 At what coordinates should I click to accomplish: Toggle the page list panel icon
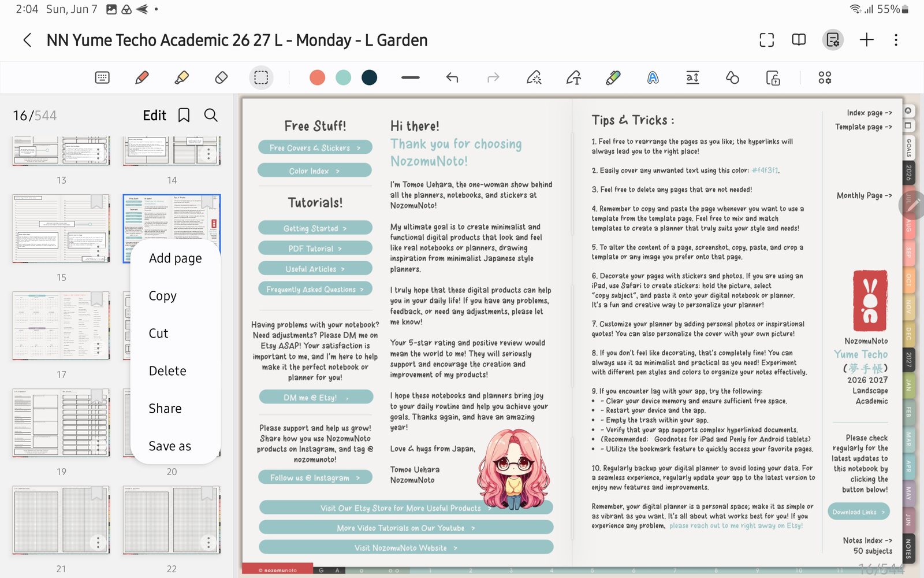pyautogui.click(x=833, y=40)
